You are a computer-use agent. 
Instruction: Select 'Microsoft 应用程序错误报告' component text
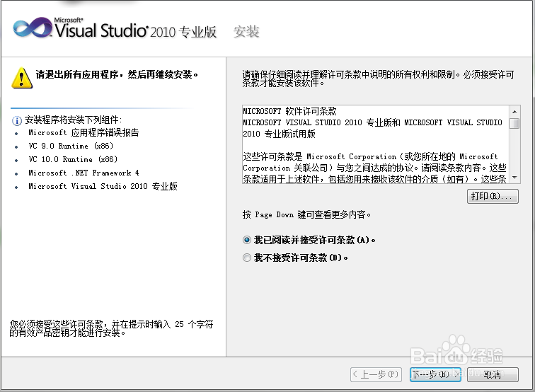(84, 133)
